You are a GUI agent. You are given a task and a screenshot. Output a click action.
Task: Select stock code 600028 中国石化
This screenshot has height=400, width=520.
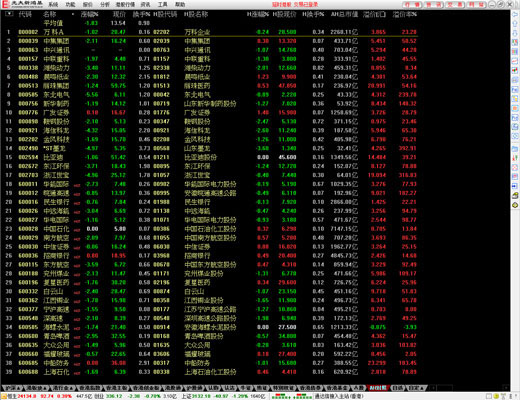pyautogui.click(x=28, y=229)
